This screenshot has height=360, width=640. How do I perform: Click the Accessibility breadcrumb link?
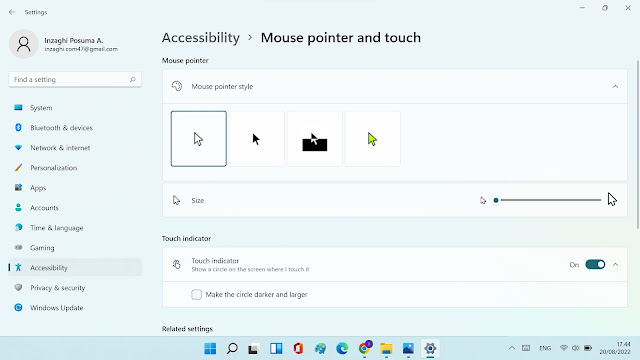pyautogui.click(x=201, y=38)
